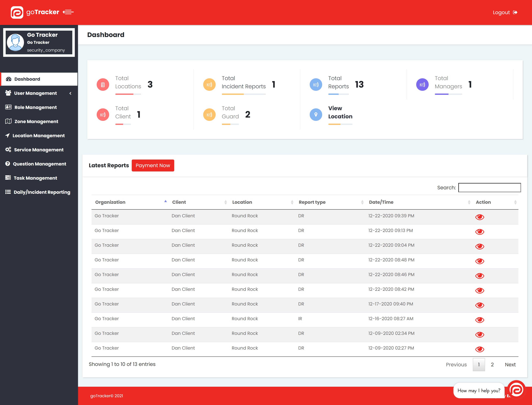The height and width of the screenshot is (405, 532).
Task: Click the Total Locations clipboard icon
Action: click(103, 85)
